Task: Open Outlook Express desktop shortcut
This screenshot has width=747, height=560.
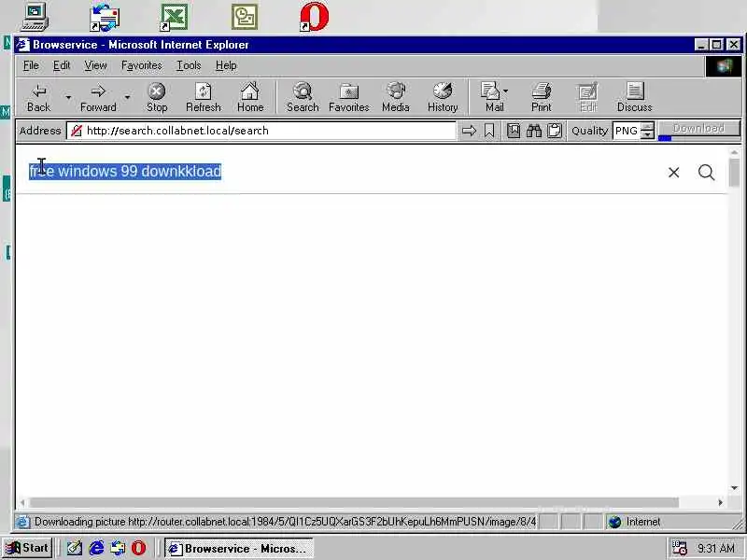Action: [105, 18]
